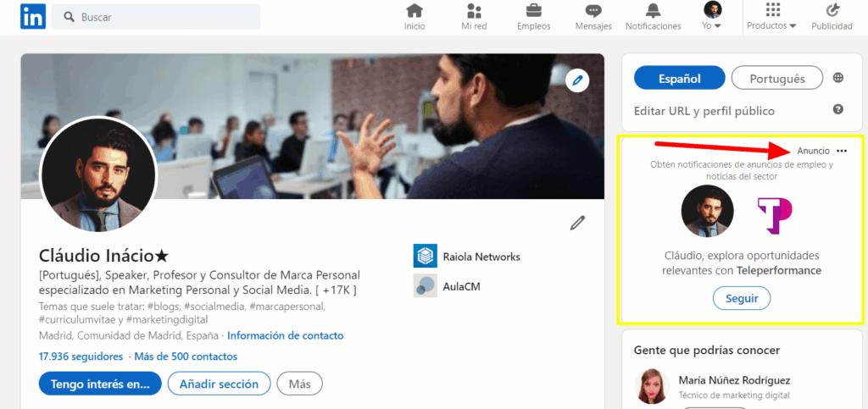
Task: Expand the Yo profile dropdown
Action: 712,16
